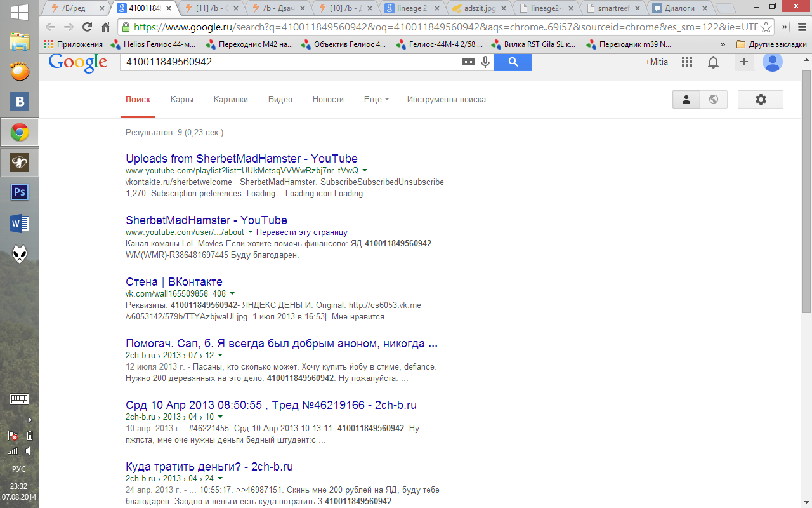Show more bookmarks via the bookmarks bar chevron
The image size is (812, 508).
coord(724,44)
